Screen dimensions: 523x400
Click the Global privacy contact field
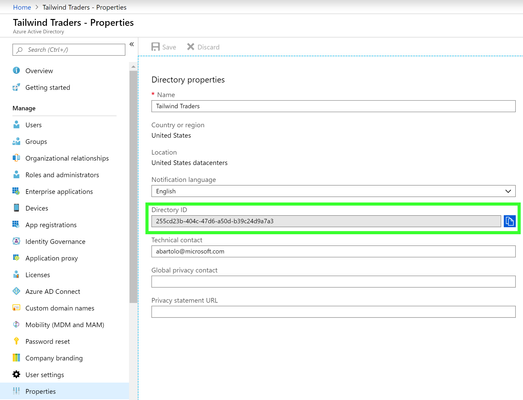pos(333,282)
